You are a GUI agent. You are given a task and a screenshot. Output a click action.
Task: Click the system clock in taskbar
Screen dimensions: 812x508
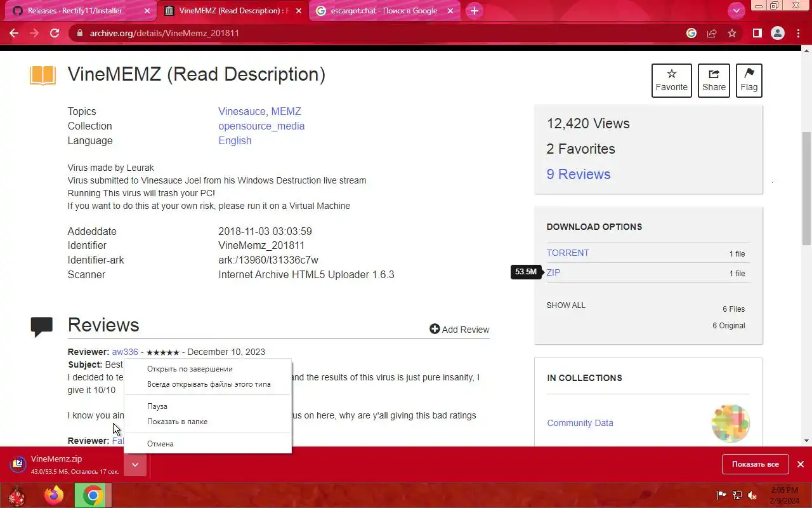[x=784, y=495]
